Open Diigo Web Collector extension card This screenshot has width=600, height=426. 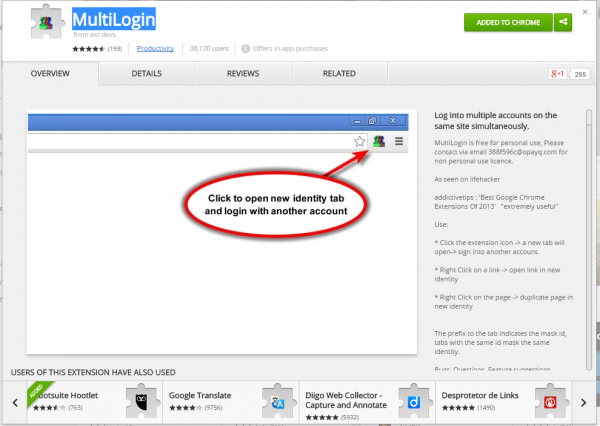tap(367, 402)
